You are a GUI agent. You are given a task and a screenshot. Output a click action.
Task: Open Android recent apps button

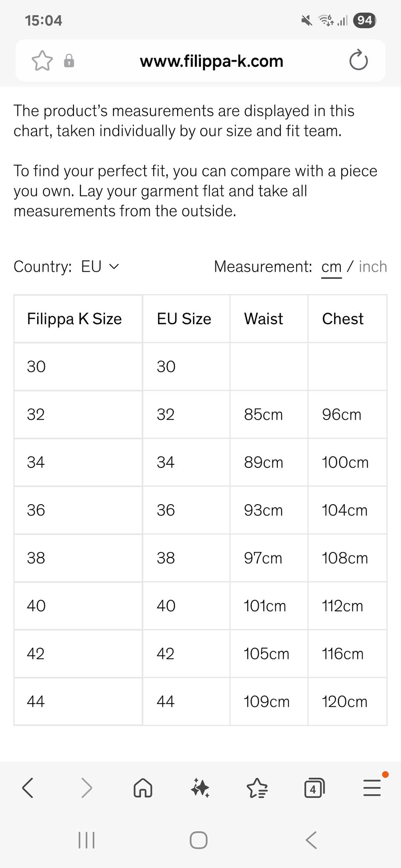[x=86, y=840]
